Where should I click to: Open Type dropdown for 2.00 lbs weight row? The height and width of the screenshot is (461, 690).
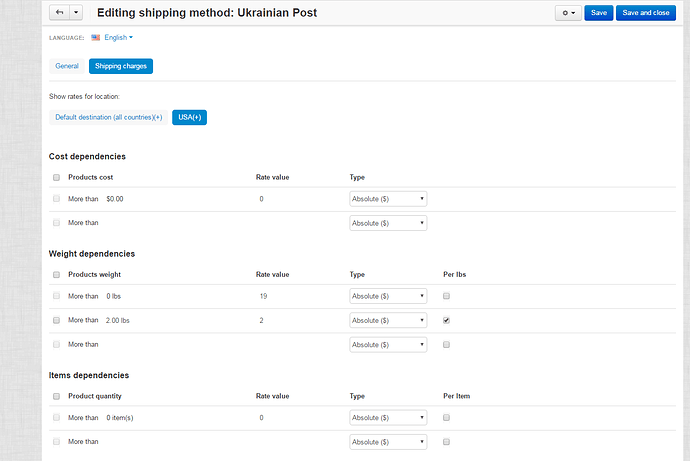tap(388, 320)
